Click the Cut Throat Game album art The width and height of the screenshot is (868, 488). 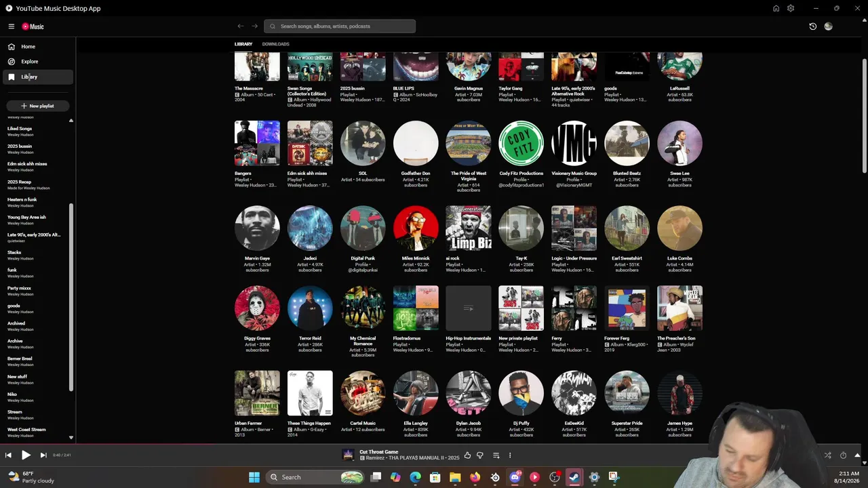coord(349,455)
